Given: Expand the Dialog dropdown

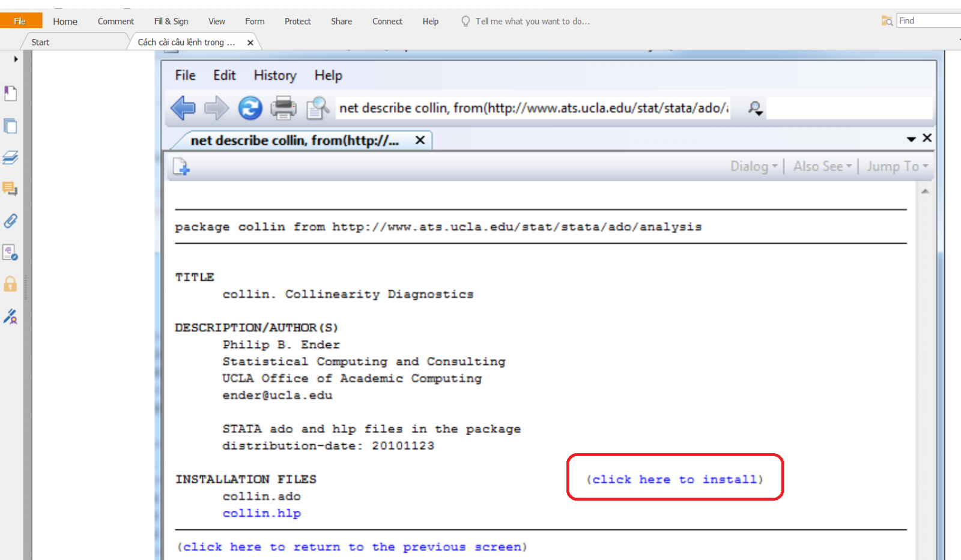Looking at the screenshot, I should tap(754, 166).
